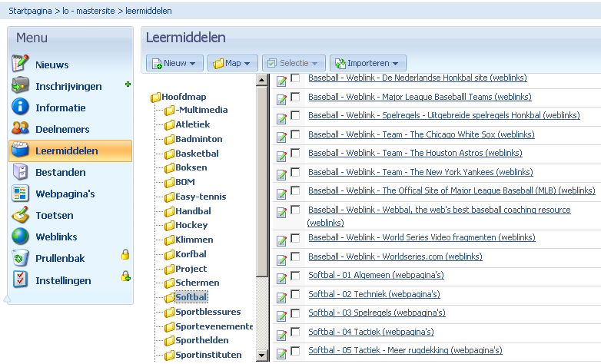Check the box for De Nederlandse Honkbal site
The height and width of the screenshot is (364, 601).
[295, 78]
